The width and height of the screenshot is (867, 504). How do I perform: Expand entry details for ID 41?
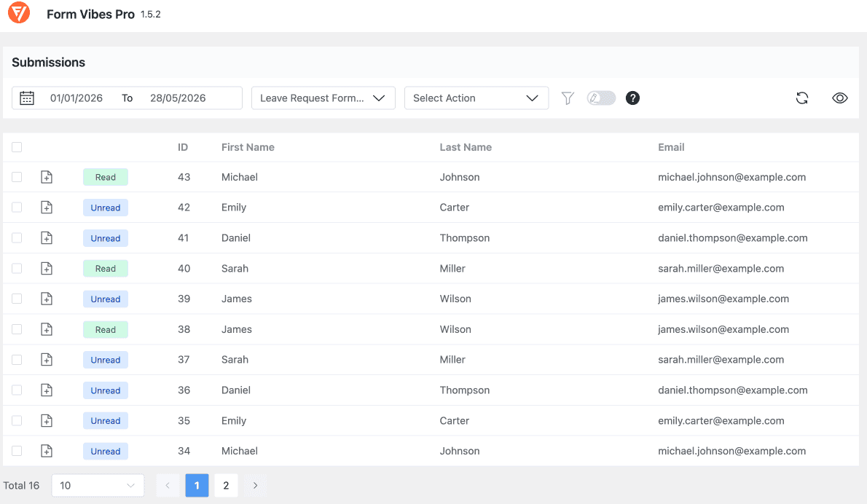click(x=47, y=237)
